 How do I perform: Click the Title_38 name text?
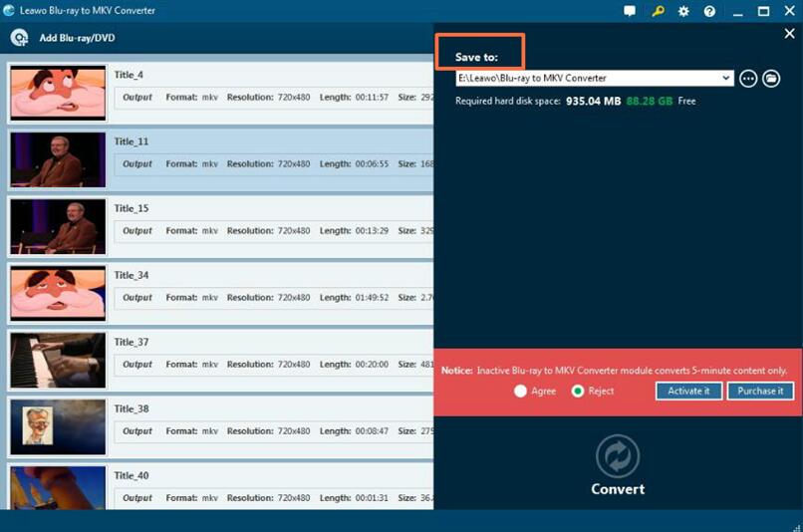coord(132,408)
